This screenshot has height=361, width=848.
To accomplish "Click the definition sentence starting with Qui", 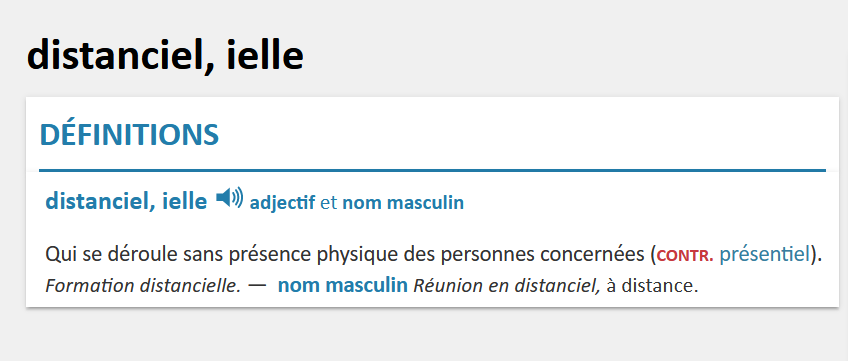I will 434,254.
